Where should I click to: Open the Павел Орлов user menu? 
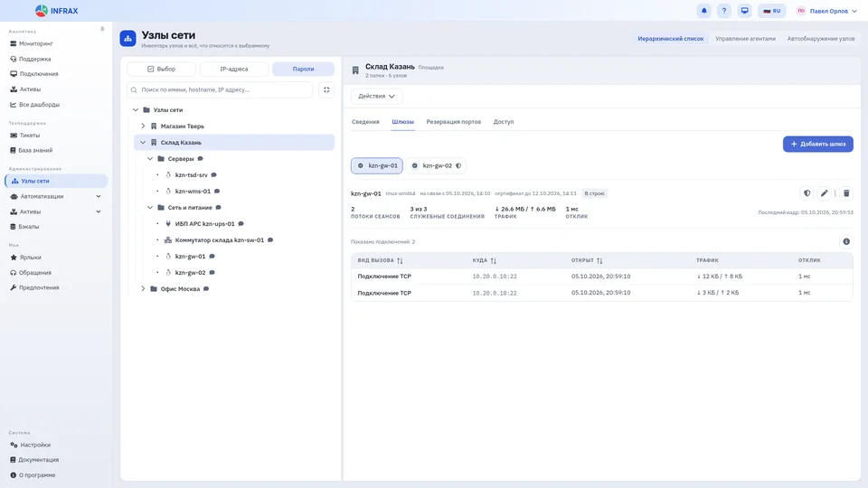tap(826, 11)
